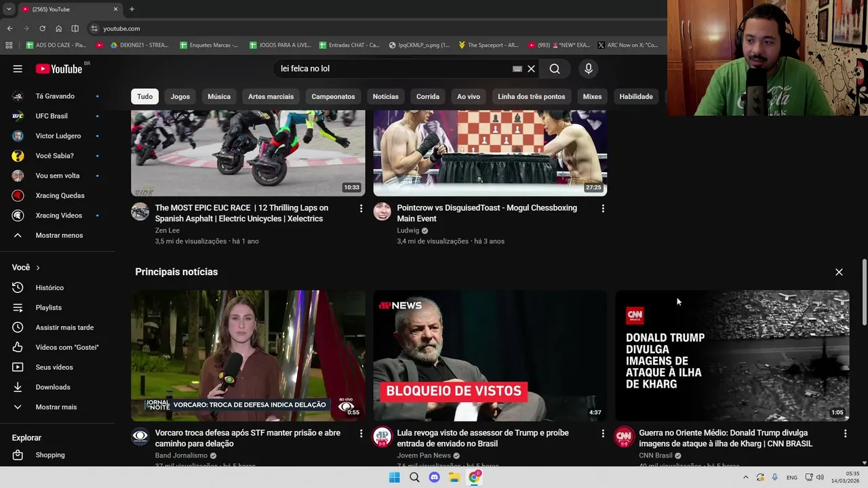Reload the page with the refresh button

pyautogui.click(x=42, y=28)
